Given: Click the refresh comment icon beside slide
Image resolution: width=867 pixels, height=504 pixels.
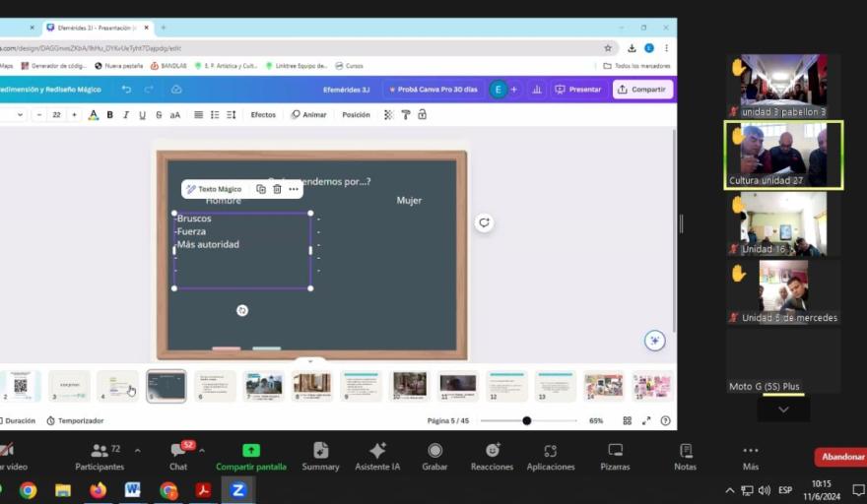Looking at the screenshot, I should coord(485,222).
